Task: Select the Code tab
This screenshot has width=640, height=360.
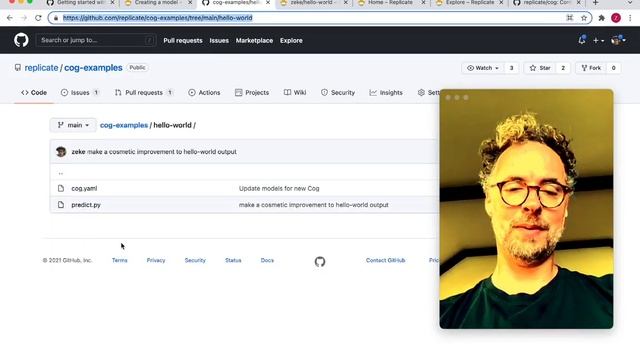Action: pyautogui.click(x=34, y=93)
